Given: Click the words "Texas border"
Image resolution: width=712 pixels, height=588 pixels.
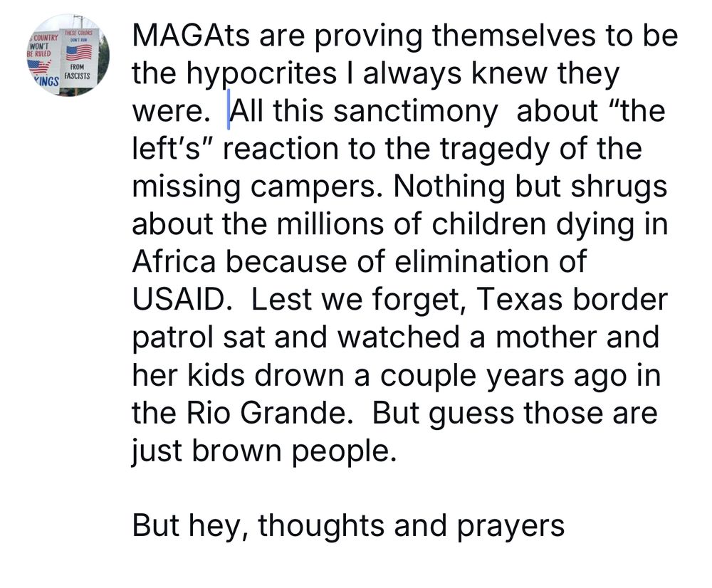Looking at the screenshot, I should (572, 300).
